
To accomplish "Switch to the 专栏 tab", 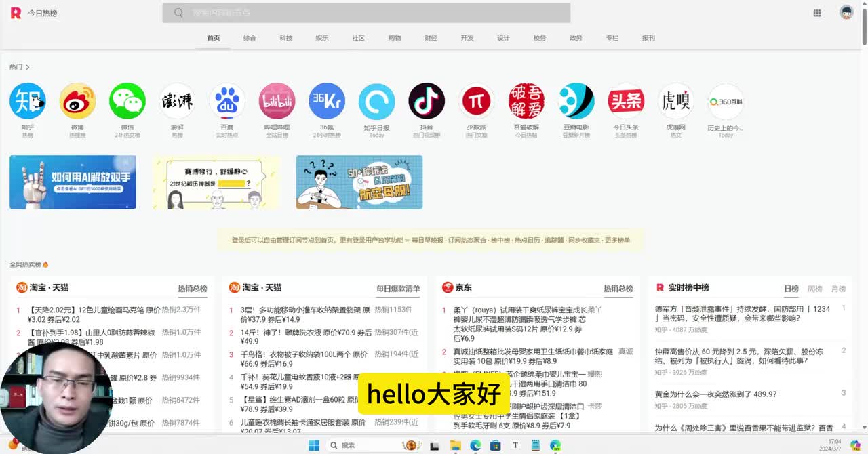I will point(612,38).
